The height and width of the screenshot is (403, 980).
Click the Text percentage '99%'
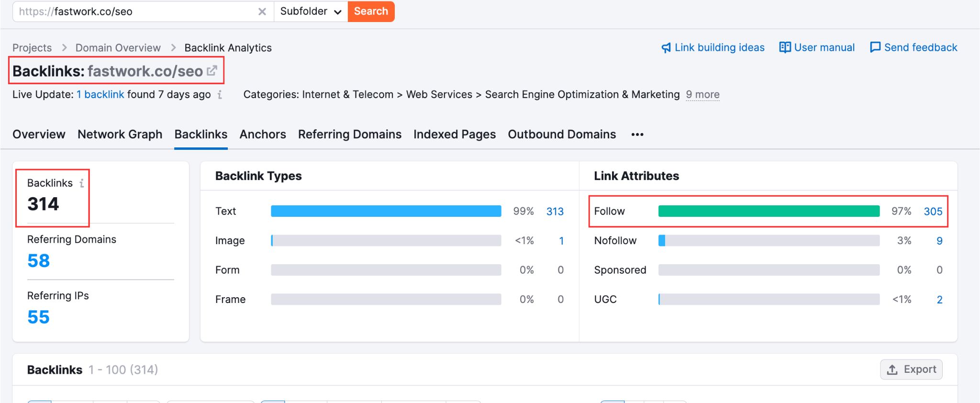point(523,212)
